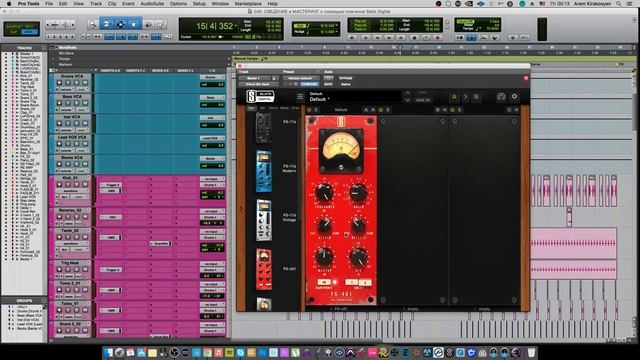Viewport: 640px width, 360px height.
Task: Solo rack slot A with S button
Action: click(x=316, y=110)
